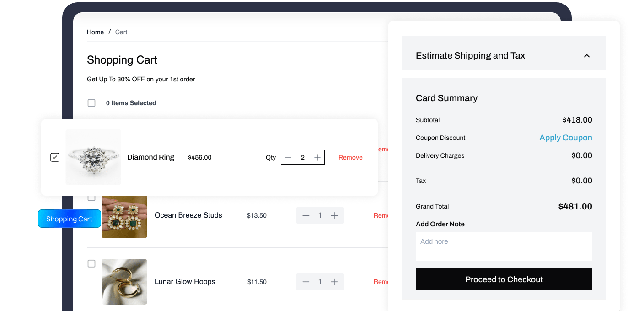
Task: Go to Home in breadcrumb
Action: pos(95,32)
